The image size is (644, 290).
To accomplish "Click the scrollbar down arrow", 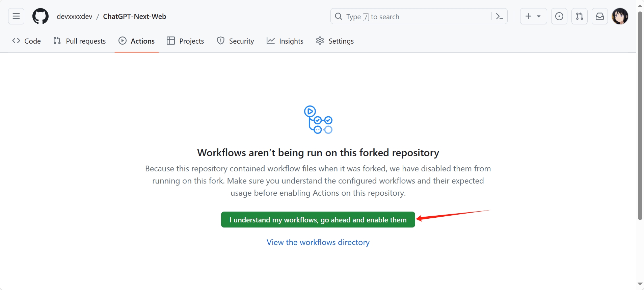I will pyautogui.click(x=640, y=284).
